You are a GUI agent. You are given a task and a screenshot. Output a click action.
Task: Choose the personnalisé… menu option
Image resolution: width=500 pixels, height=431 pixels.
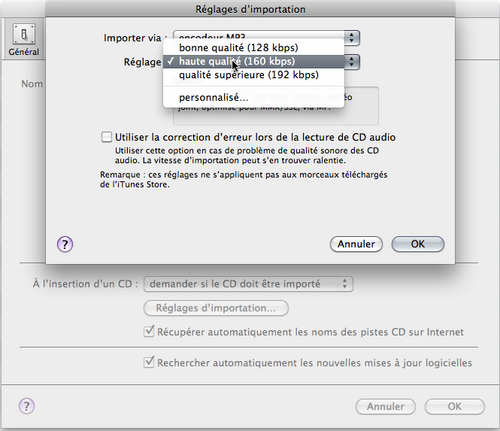coord(214,98)
